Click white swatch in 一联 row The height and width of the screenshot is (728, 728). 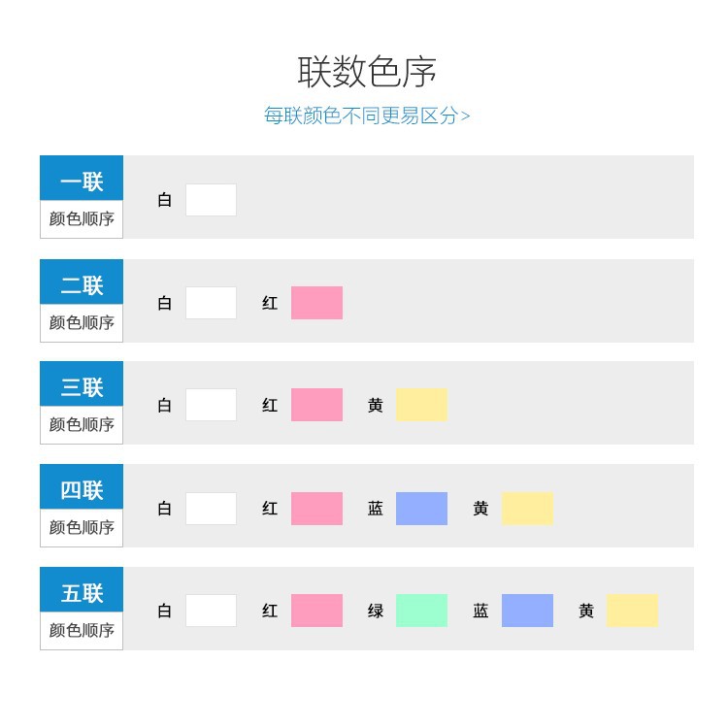[x=212, y=200]
